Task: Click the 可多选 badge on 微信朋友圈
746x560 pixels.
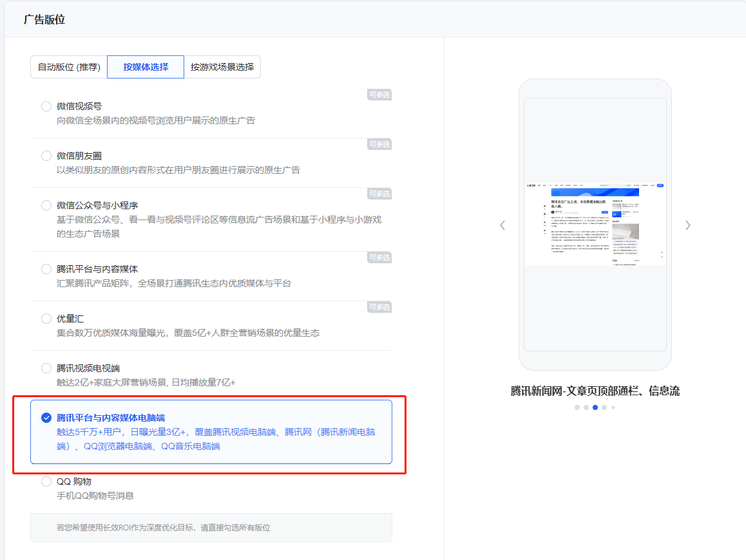Action: (x=379, y=144)
